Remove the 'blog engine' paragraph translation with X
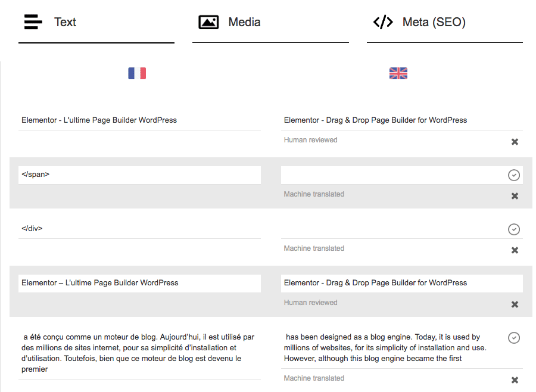Image resolution: width=536 pixels, height=392 pixels. tap(515, 380)
